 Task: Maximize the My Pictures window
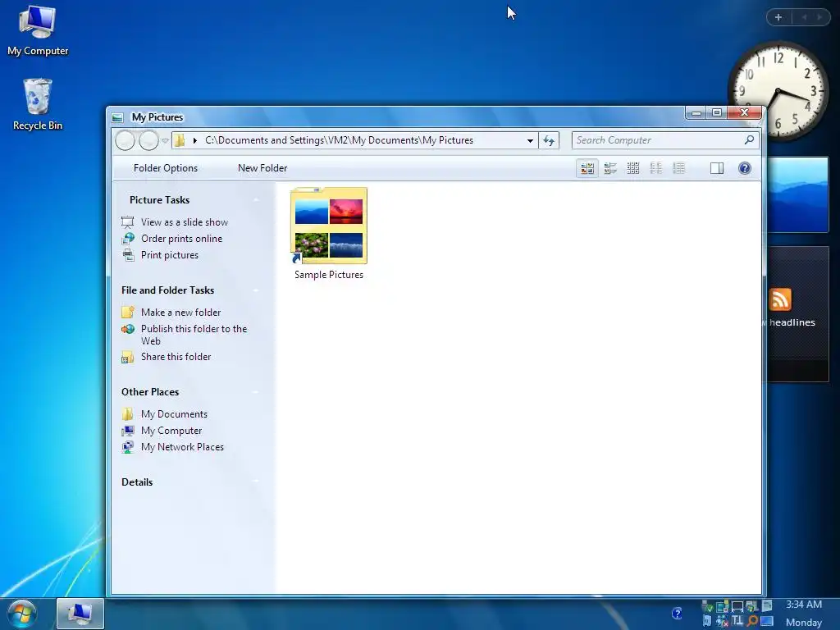(x=717, y=112)
